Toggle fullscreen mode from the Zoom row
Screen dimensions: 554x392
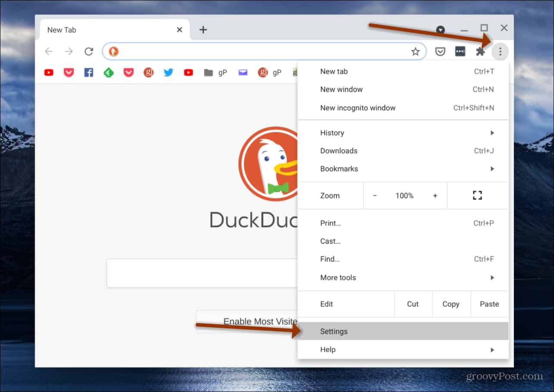[x=477, y=195]
